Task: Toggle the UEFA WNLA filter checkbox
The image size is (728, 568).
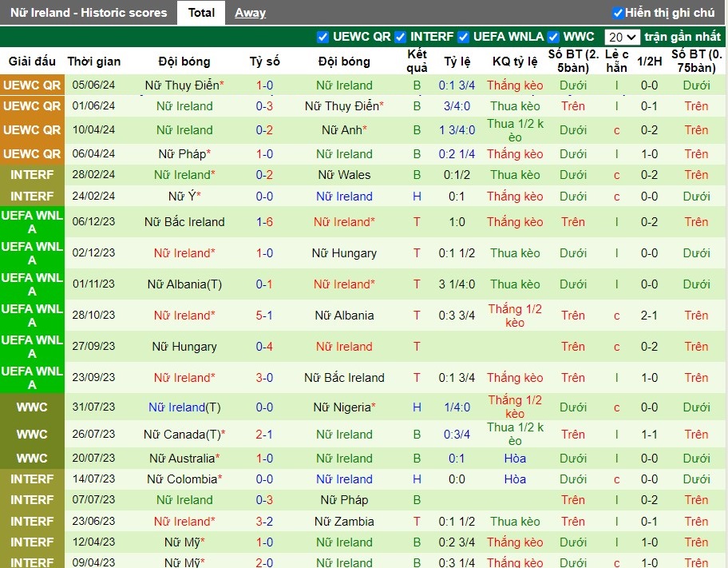Action: click(x=463, y=37)
